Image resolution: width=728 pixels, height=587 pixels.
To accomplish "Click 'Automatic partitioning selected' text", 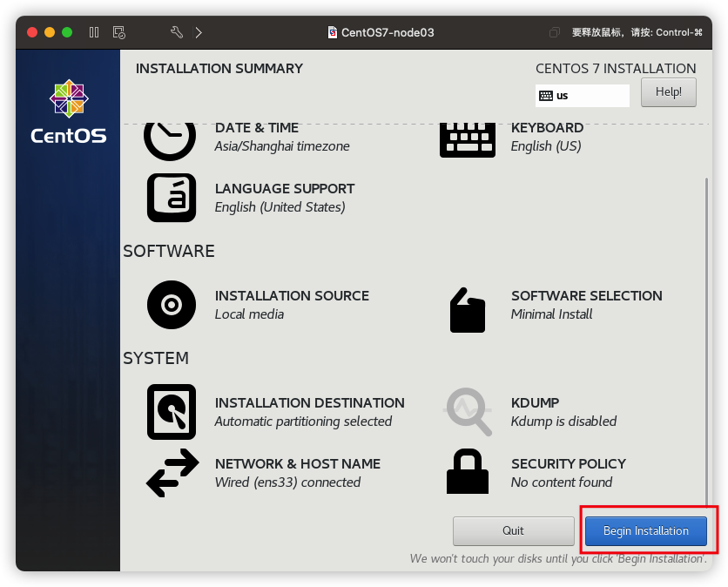I will [x=303, y=422].
